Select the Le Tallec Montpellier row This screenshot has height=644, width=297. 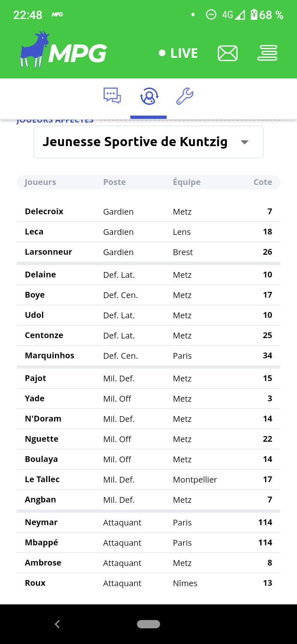[x=148, y=479]
